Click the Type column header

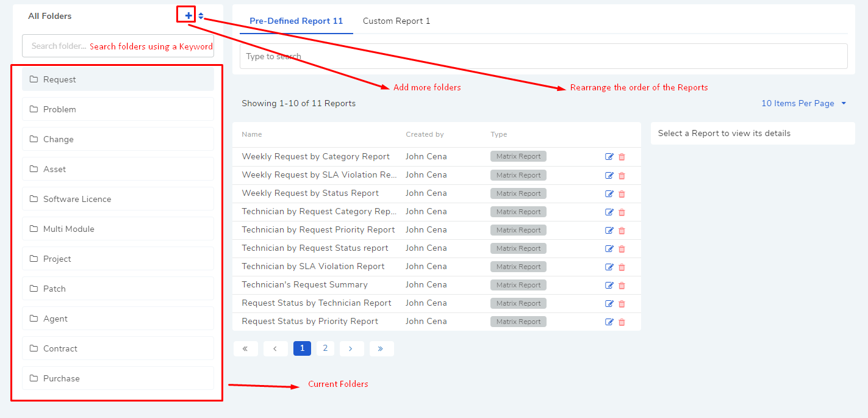coord(498,134)
